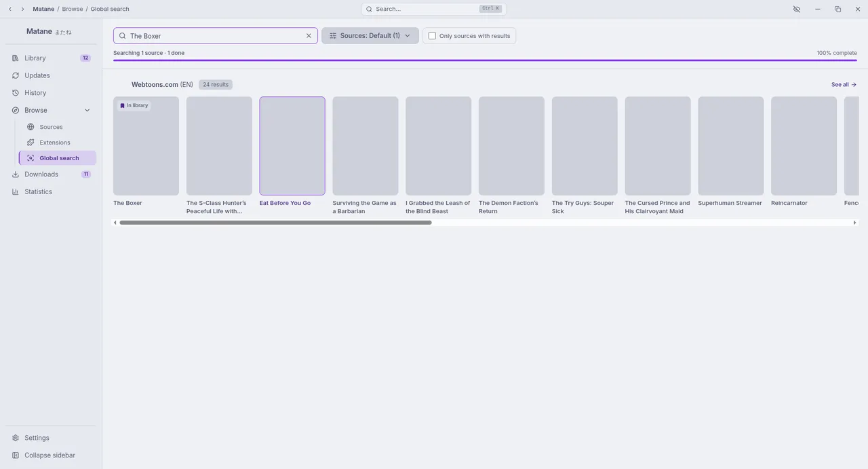Viewport: 868px width, 469px height.
Task: Open Library in the sidebar
Action: 51,58
